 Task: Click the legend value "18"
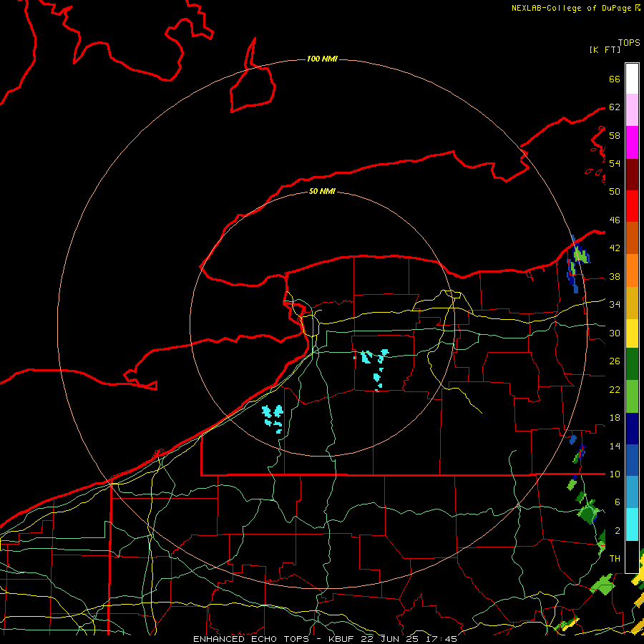click(615, 418)
